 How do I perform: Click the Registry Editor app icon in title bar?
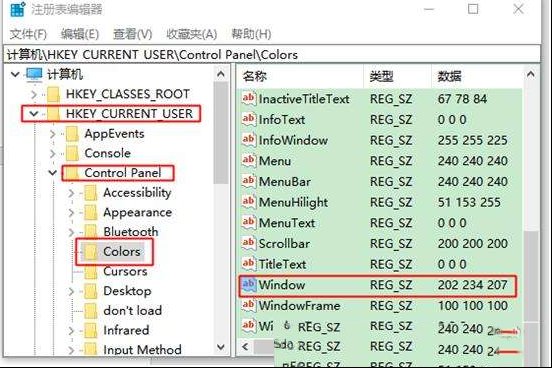(x=17, y=9)
